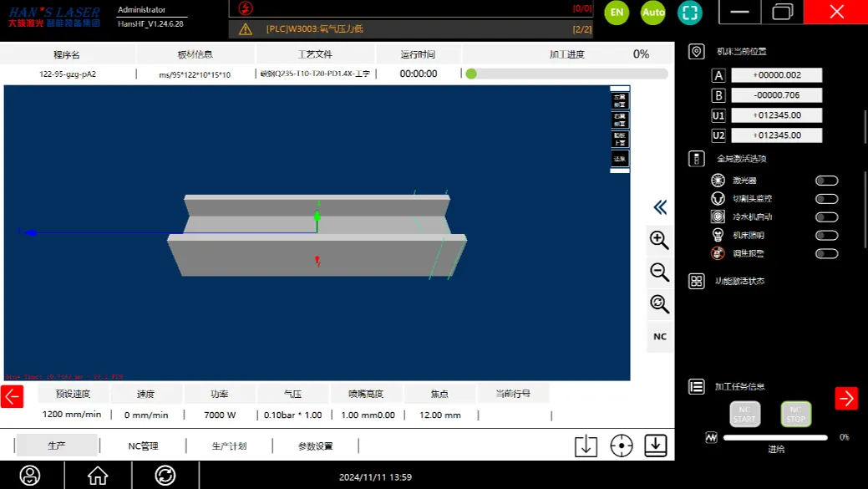868x489 pixels.
Task: Toggle the 激光器 laser switch
Action: click(x=827, y=181)
